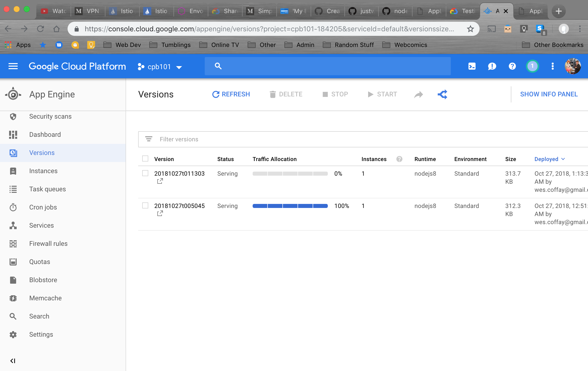Open the three-dot more options menu
This screenshot has width=588, height=371.
tap(552, 66)
